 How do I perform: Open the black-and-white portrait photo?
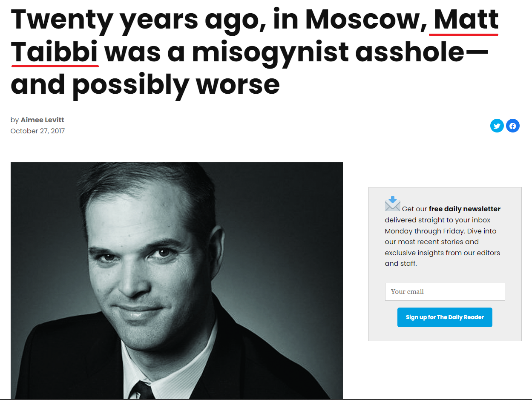(x=176, y=280)
